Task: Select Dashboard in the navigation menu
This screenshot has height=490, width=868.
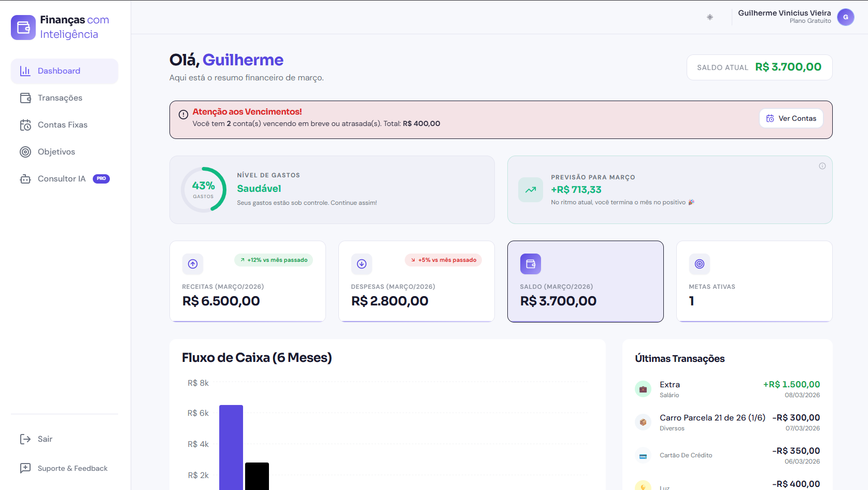Action: (58, 71)
